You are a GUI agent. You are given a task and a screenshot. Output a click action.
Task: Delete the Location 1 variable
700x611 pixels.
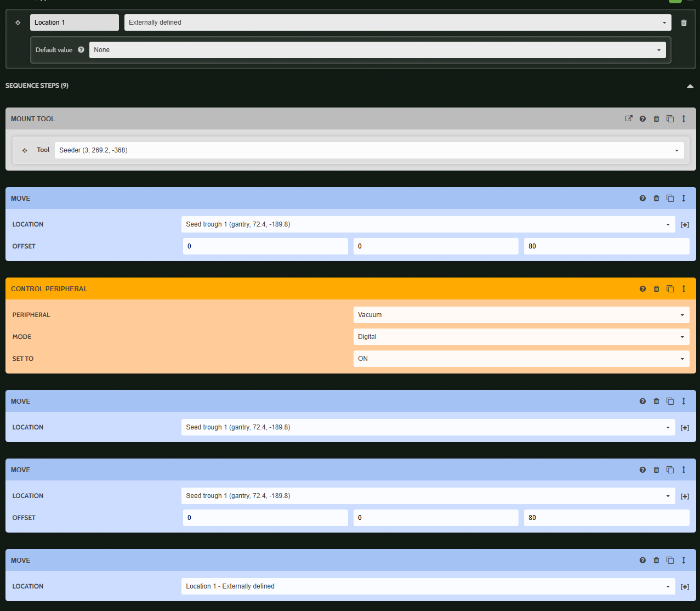point(684,22)
